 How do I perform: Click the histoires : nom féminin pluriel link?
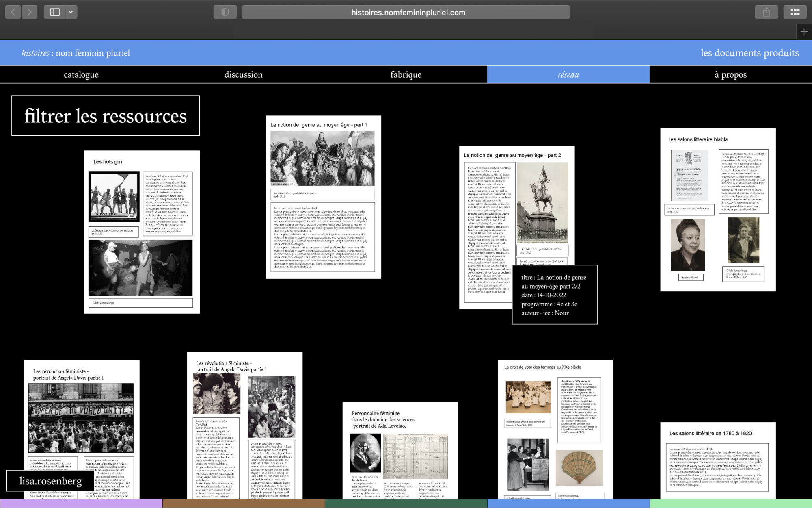coord(76,53)
